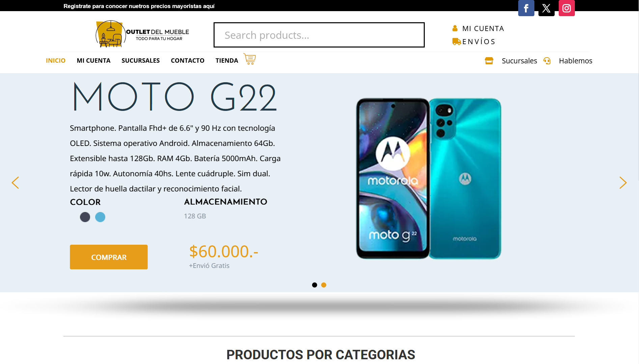Click the wholesale prices registration link
Screen dimensions: 639x364
pyautogui.click(x=139, y=6)
